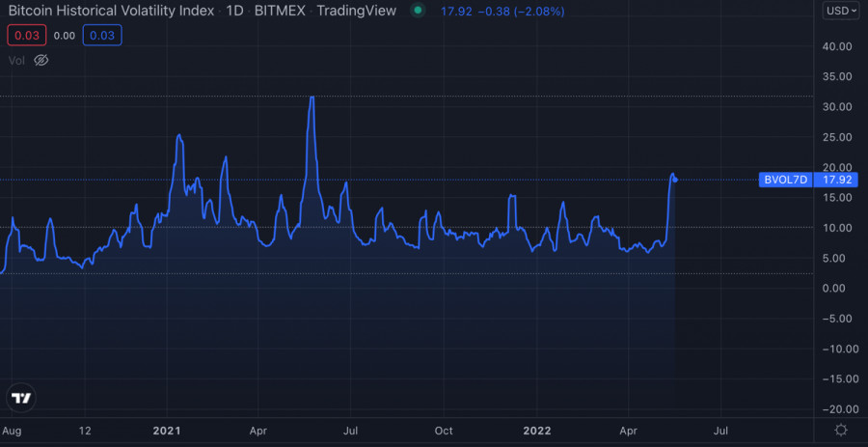Click the 0.00 spread value
The width and height of the screenshot is (868, 447).
coord(65,36)
